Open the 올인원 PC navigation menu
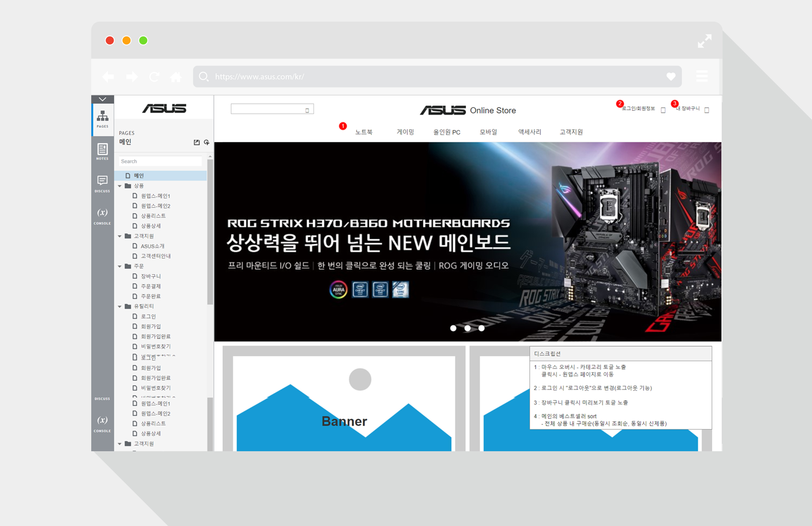Screen dimensions: 812x526 pos(447,132)
